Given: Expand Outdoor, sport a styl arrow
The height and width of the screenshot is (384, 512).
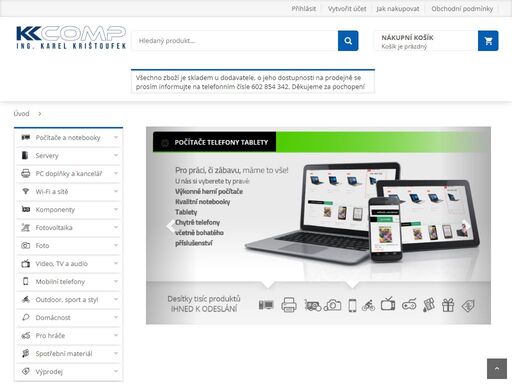Looking at the screenshot, I should tap(116, 299).
